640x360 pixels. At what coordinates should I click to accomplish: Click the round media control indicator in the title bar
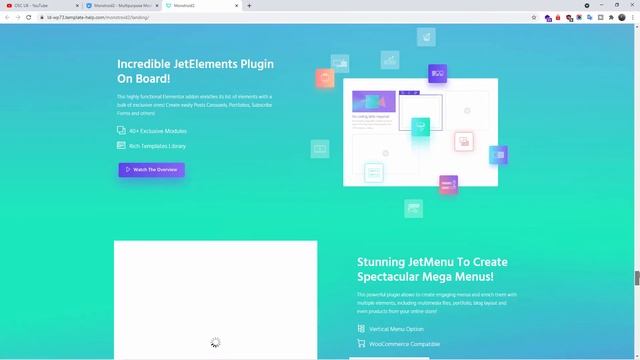[587, 6]
